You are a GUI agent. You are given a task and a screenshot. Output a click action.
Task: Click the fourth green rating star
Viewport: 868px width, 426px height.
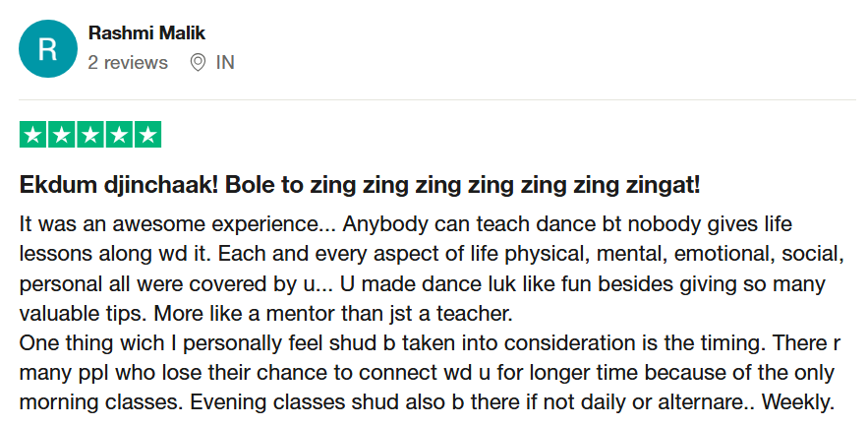pyautogui.click(x=119, y=135)
